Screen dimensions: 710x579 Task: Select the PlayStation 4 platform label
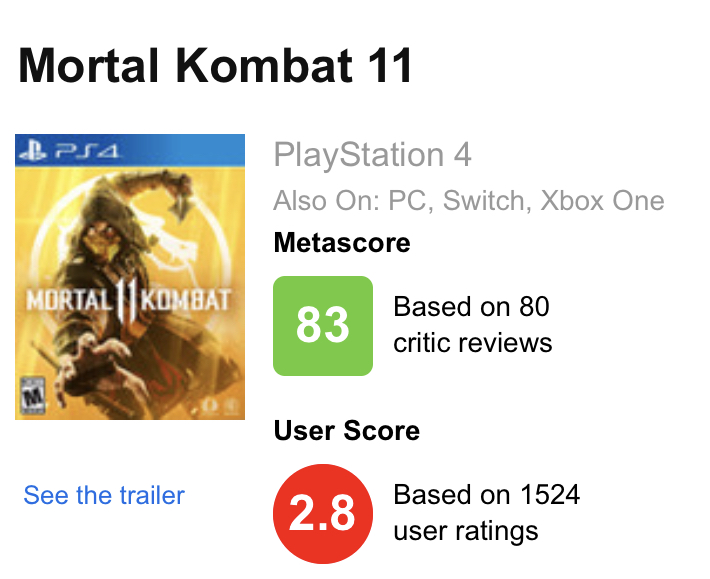click(372, 155)
